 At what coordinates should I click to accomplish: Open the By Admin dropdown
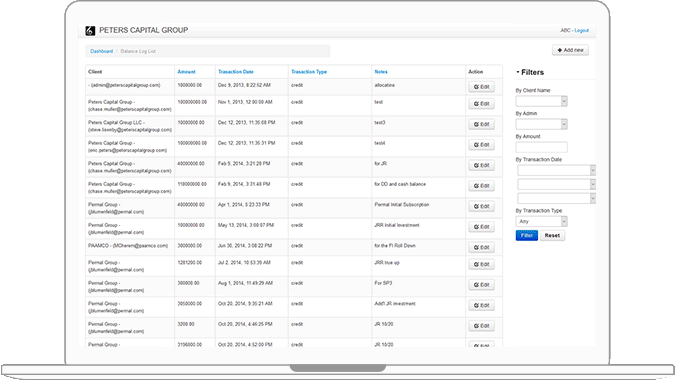click(542, 124)
